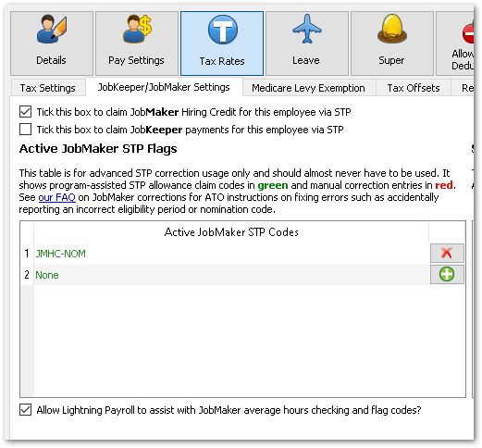The height and width of the screenshot is (448, 482).
Task: Select the None code row
Action: (231, 275)
